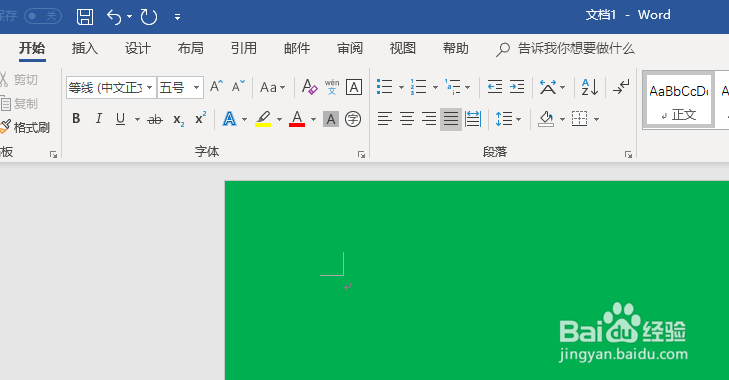The width and height of the screenshot is (729, 380).
Task: Toggle Subscript formatting
Action: [x=179, y=120]
